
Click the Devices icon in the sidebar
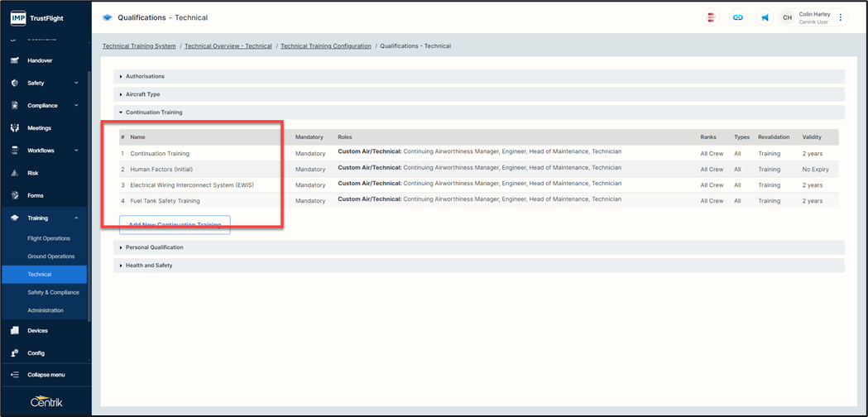[x=15, y=330]
